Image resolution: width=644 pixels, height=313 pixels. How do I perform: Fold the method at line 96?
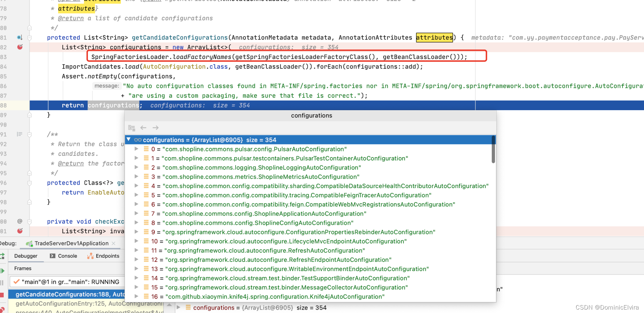click(30, 183)
